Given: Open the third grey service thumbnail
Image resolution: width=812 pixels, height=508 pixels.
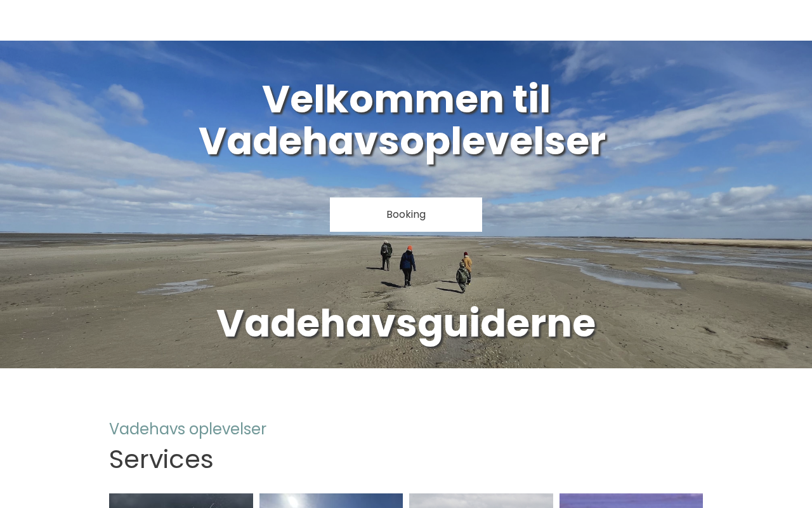Looking at the screenshot, I should (481, 500).
